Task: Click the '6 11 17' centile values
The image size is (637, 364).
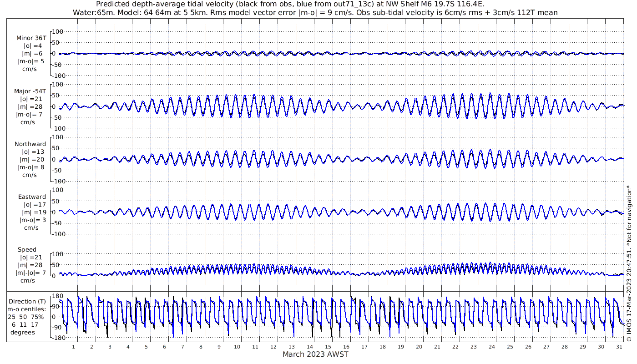Action: [x=25, y=324]
